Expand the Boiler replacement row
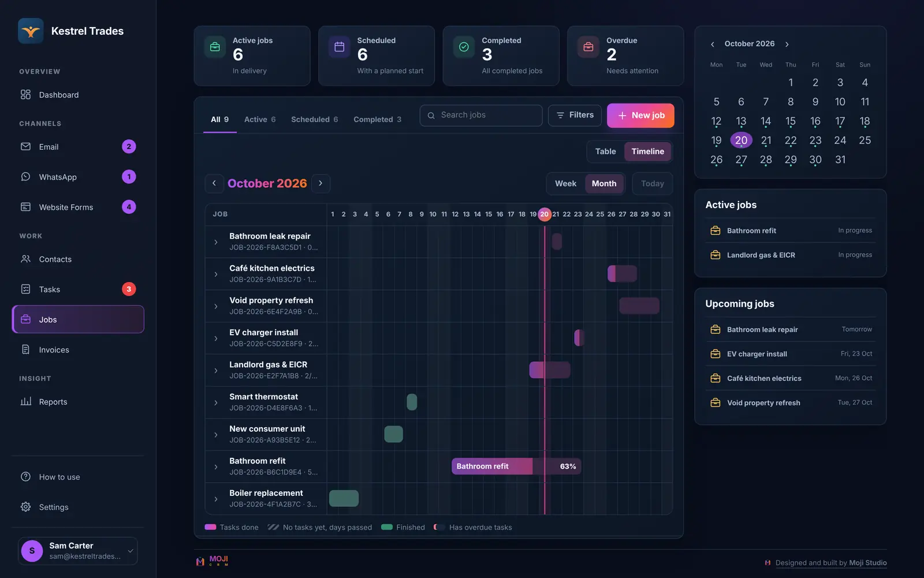 (216, 499)
